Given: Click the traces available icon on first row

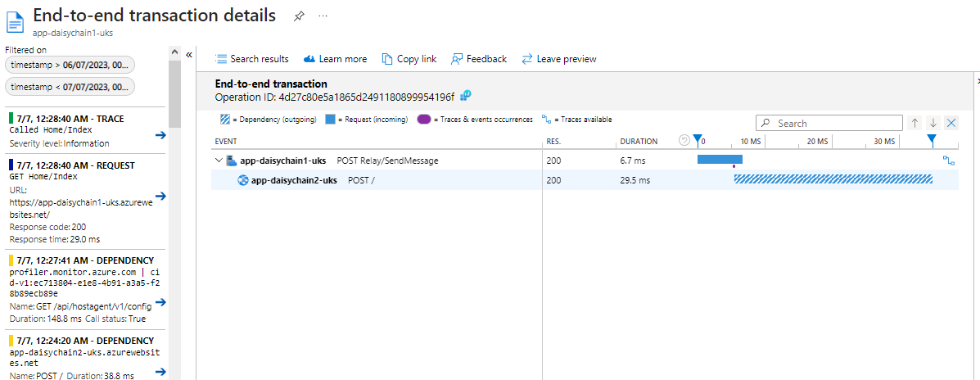Looking at the screenshot, I should click(x=949, y=161).
